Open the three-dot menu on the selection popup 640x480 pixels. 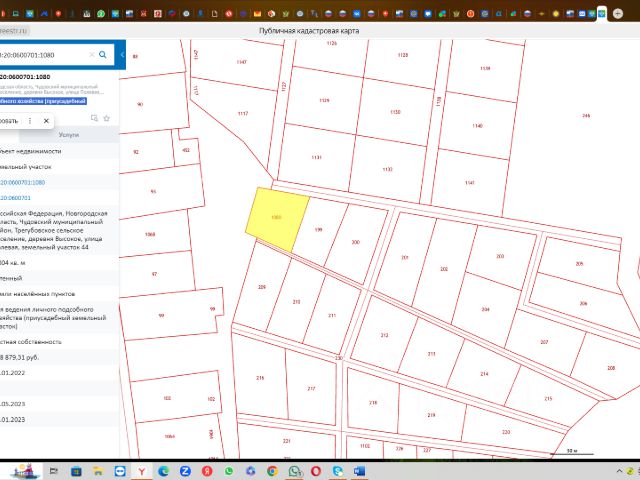tap(30, 121)
